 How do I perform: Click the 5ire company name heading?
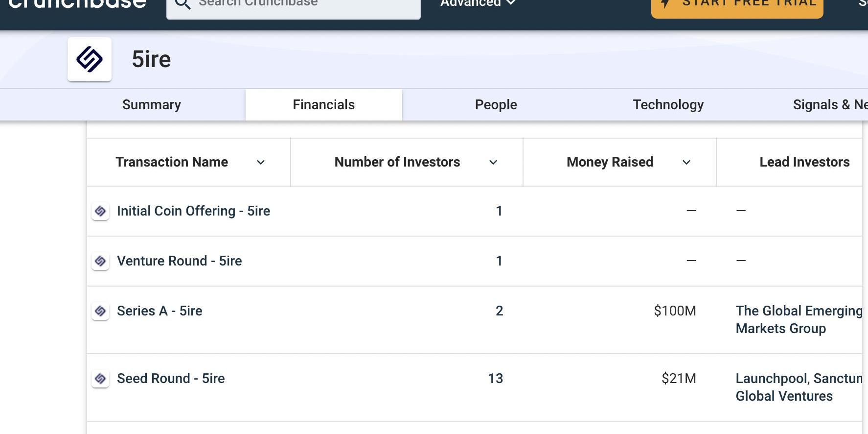click(x=151, y=59)
